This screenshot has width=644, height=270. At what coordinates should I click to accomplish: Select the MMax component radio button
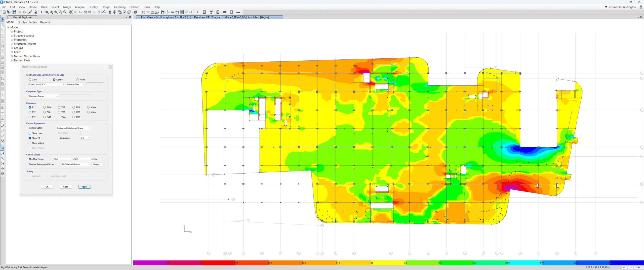pos(89,107)
